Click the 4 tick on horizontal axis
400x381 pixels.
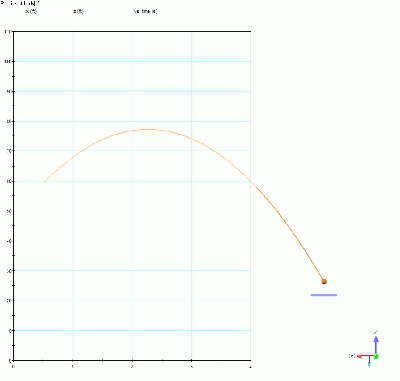click(x=250, y=366)
